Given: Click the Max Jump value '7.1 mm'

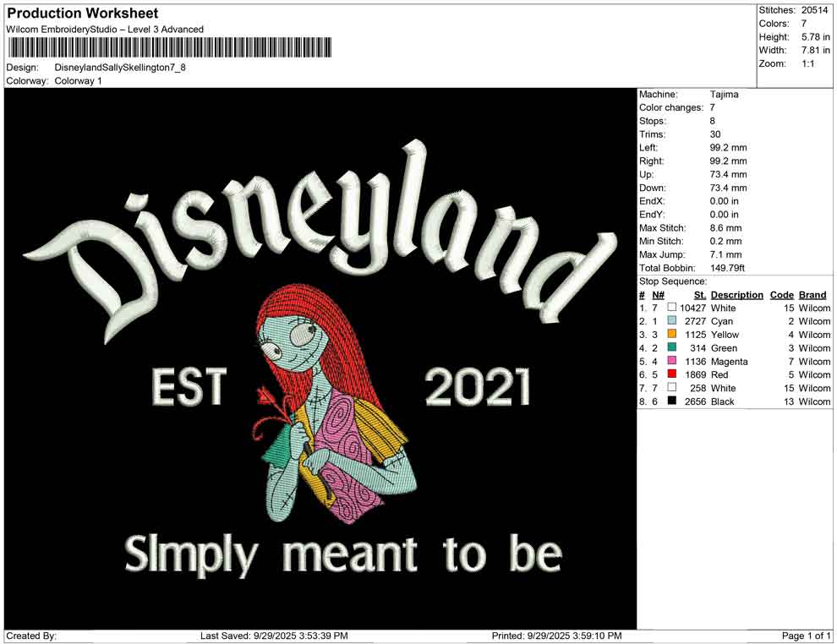Looking at the screenshot, I should [x=726, y=254].
